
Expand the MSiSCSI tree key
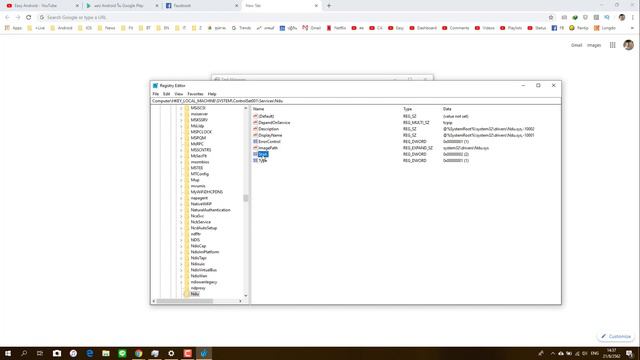pos(181,108)
